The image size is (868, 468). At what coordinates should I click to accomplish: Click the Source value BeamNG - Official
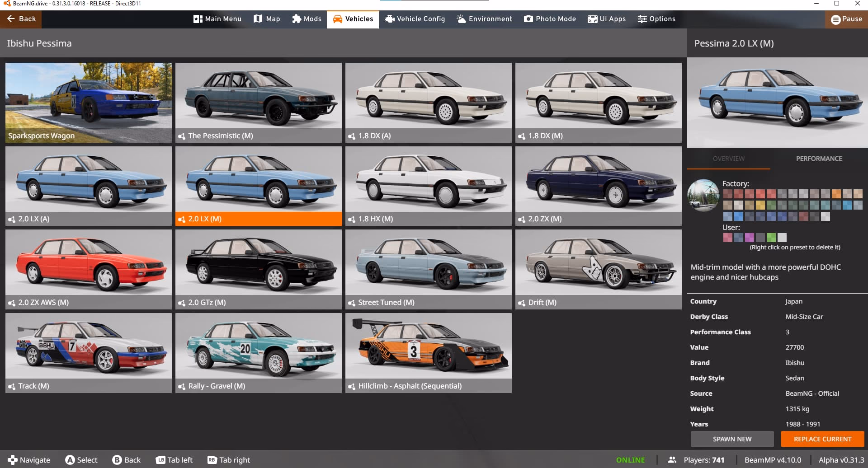(x=812, y=393)
